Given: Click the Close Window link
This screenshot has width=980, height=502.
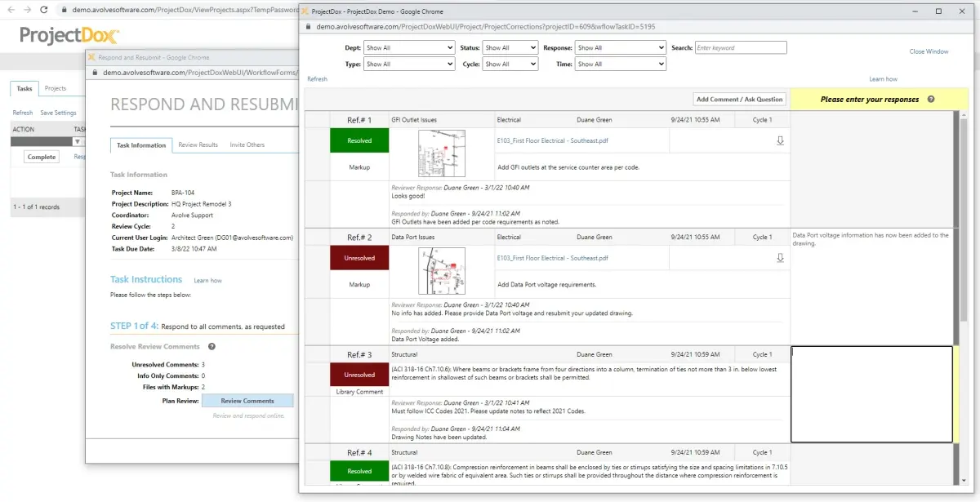Looking at the screenshot, I should pyautogui.click(x=929, y=51).
